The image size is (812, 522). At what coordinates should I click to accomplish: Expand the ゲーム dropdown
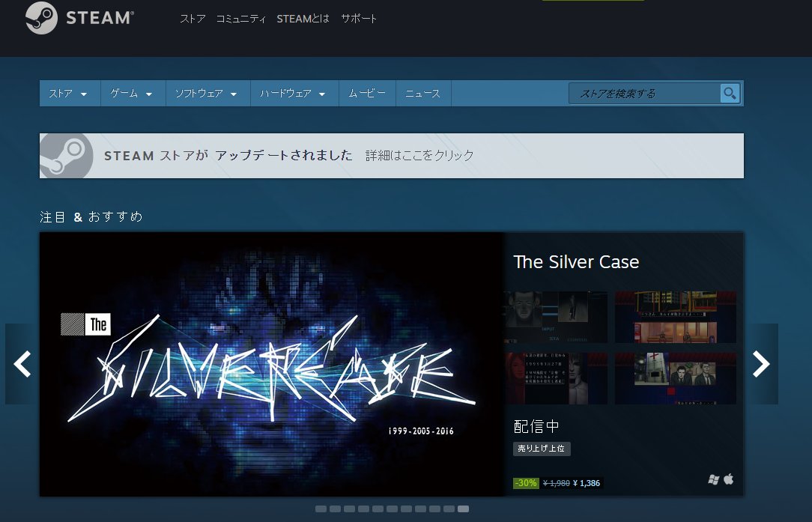coord(133,93)
